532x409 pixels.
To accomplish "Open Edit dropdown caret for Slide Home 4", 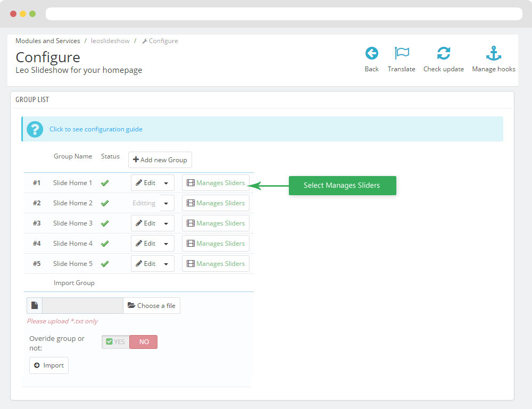I will click(x=166, y=244).
